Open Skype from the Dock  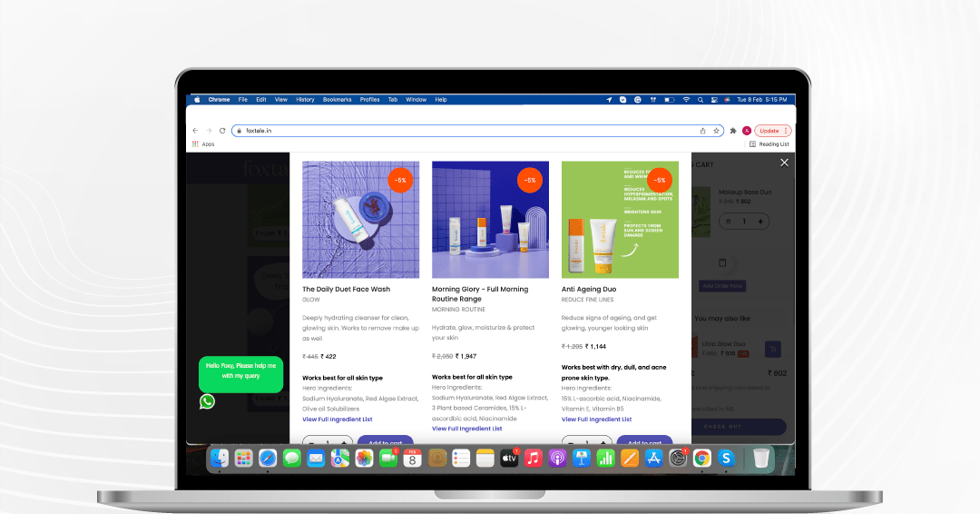click(726, 459)
